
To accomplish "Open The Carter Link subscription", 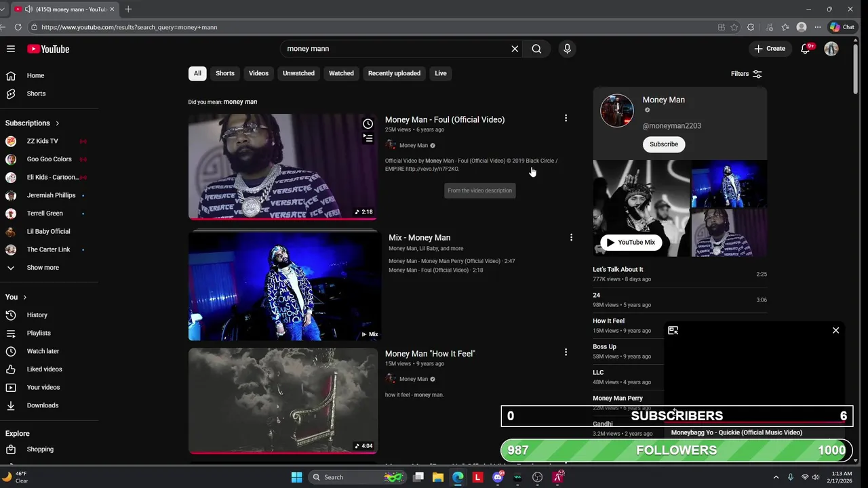I will [49, 249].
